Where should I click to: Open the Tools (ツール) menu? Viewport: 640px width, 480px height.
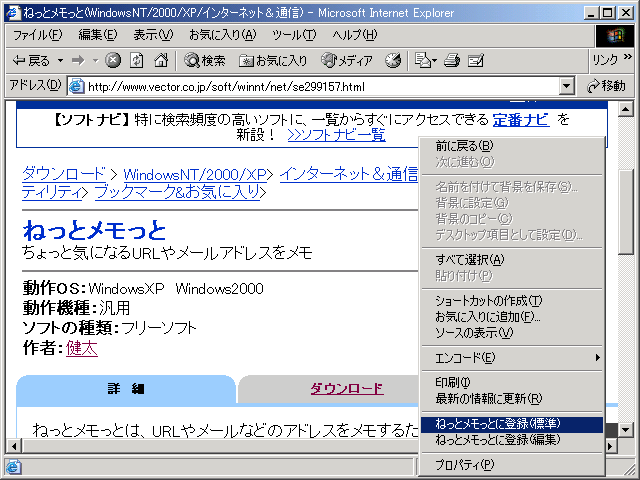coord(294,35)
